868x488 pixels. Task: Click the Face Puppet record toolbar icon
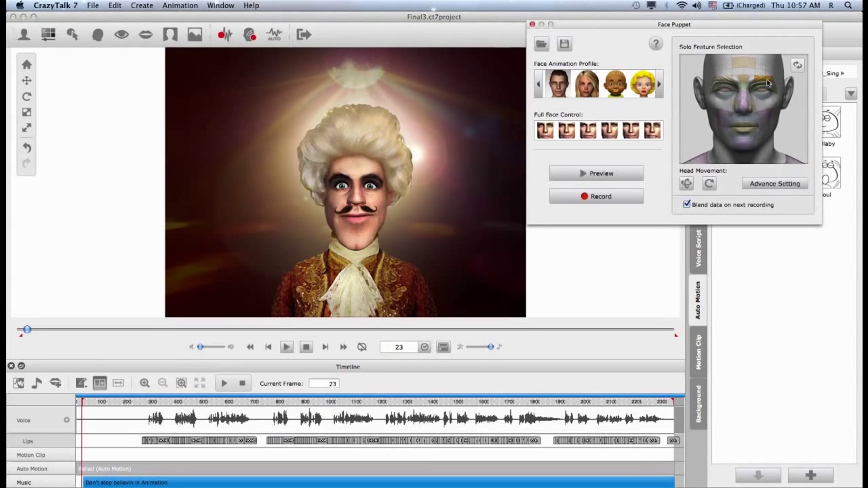point(250,35)
